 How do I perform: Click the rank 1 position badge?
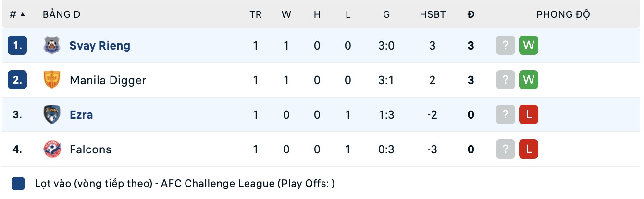pos(17,46)
